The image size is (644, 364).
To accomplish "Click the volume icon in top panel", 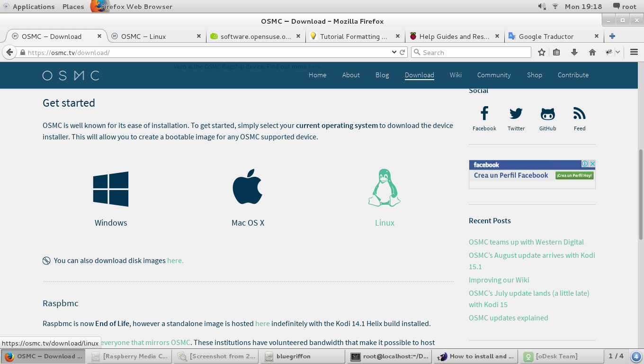I will click(x=542, y=7).
